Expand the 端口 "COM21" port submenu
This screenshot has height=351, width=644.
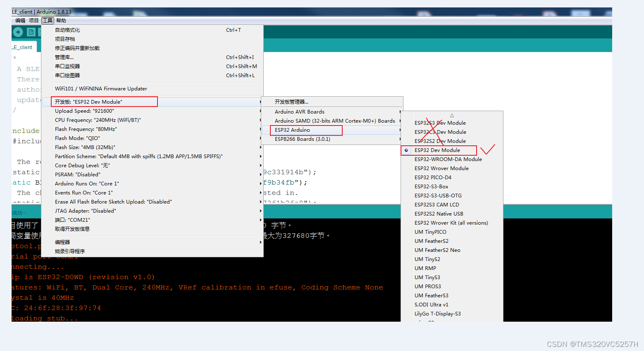point(153,220)
